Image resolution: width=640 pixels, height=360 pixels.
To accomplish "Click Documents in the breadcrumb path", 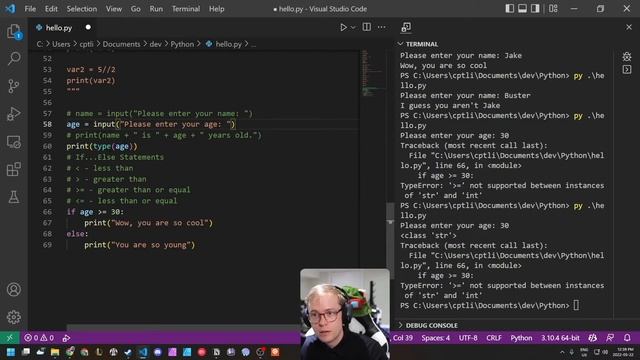I will tap(121, 44).
